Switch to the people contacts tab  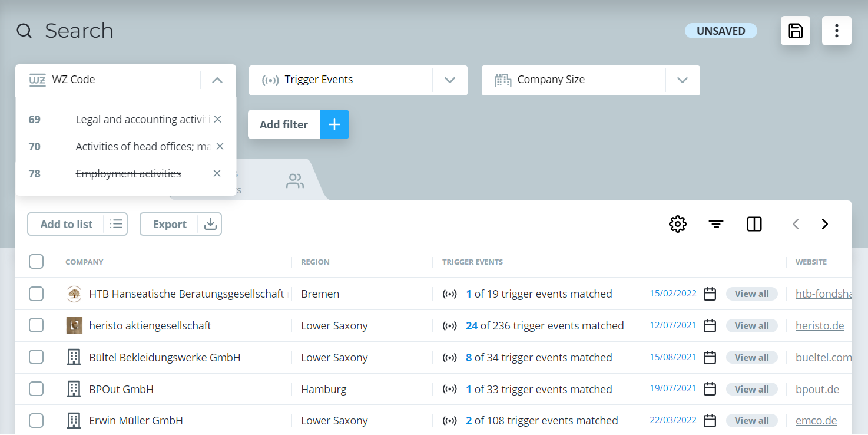coord(295,181)
